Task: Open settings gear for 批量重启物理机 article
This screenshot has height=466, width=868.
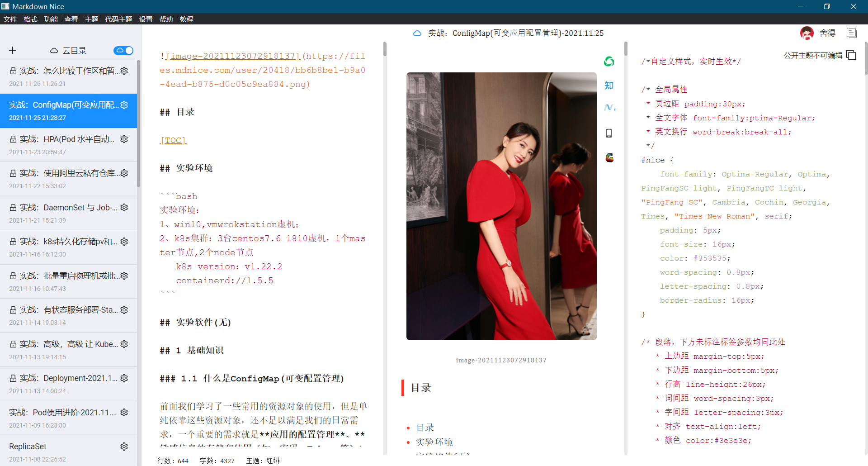Action: (124, 276)
